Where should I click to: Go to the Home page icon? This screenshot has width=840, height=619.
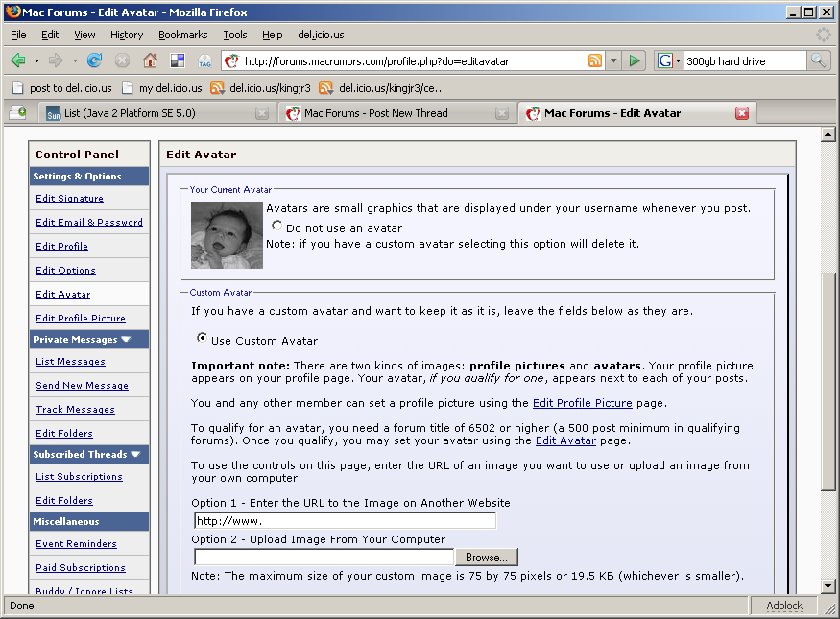tap(150, 60)
